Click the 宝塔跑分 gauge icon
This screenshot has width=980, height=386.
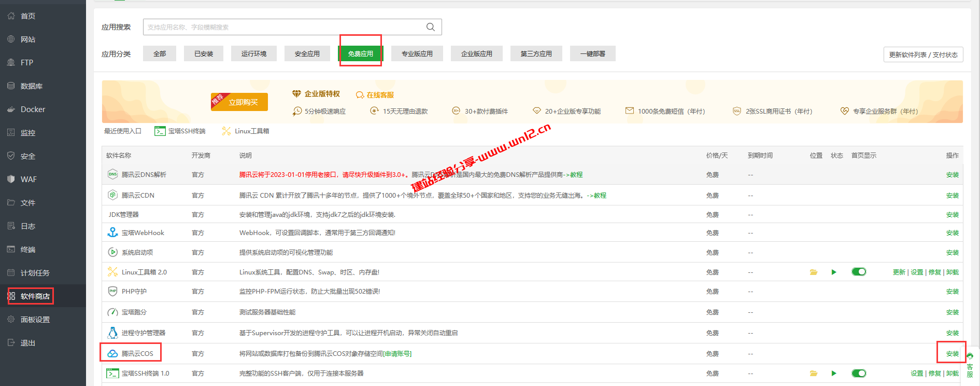pos(112,312)
